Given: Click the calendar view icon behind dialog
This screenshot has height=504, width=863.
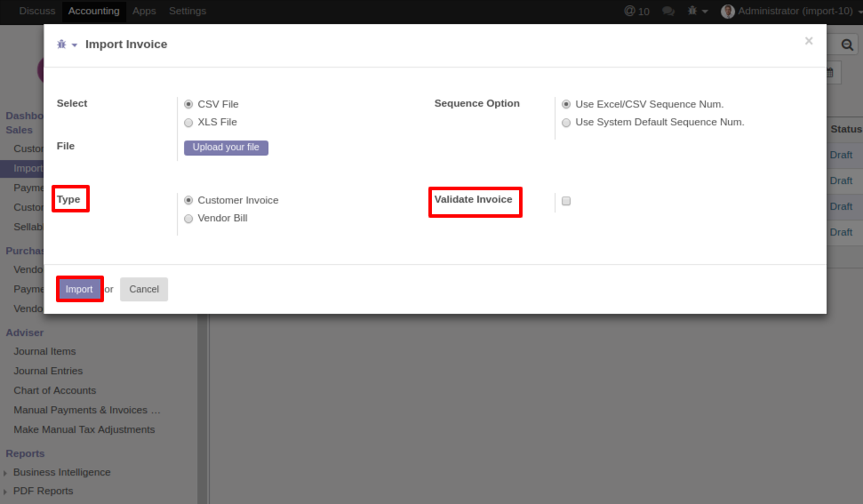Looking at the screenshot, I should (x=830, y=72).
